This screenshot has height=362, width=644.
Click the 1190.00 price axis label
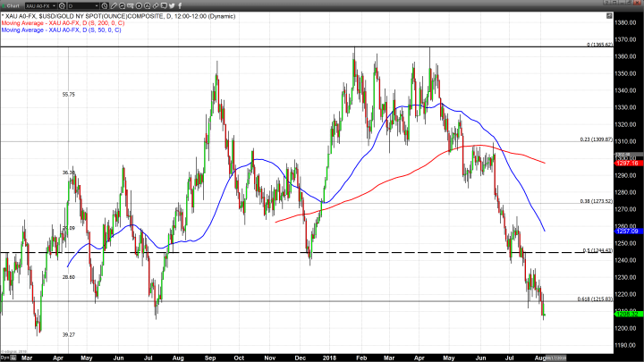click(626, 345)
